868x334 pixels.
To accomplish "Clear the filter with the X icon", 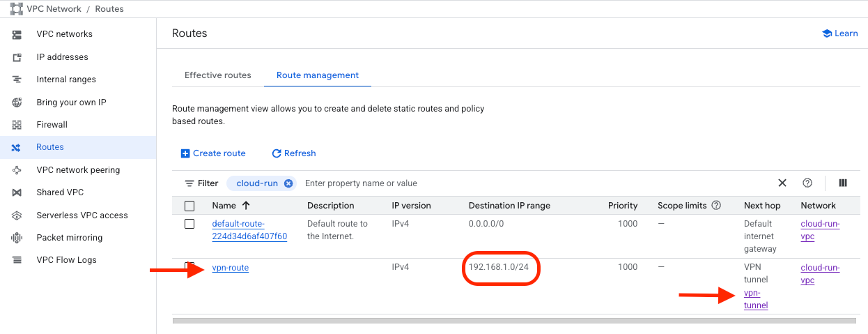I will tap(782, 183).
